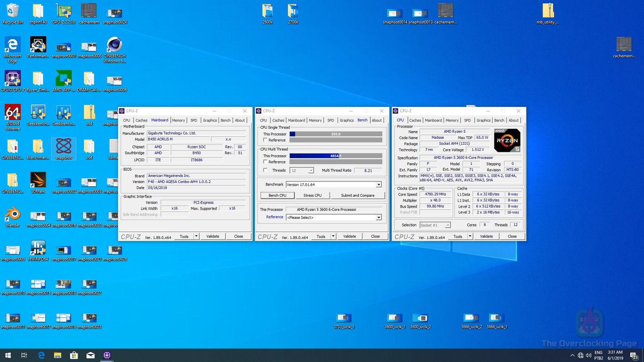The image size is (644, 362).
Task: Open Microsoft Edge from the taskbar
Action: [41, 355]
